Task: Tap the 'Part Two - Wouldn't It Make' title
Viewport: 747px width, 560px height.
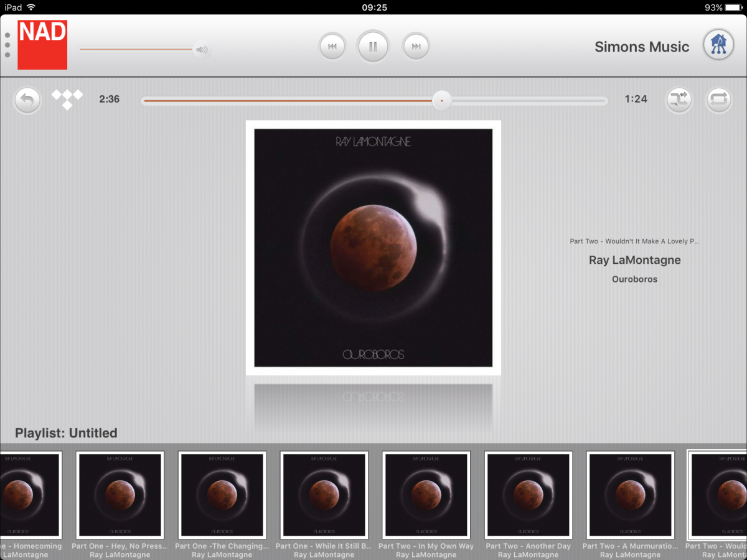Action: (635, 241)
